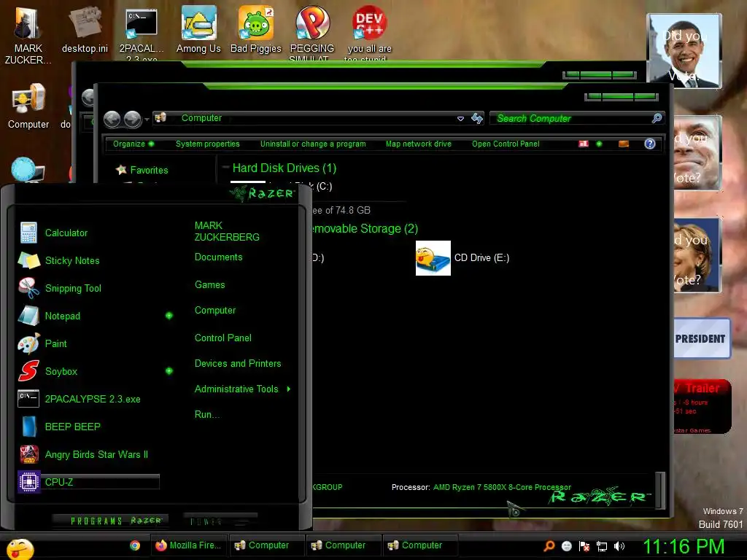Click the Obama gadget thumbnail
This screenshot has width=747, height=560.
684,52
